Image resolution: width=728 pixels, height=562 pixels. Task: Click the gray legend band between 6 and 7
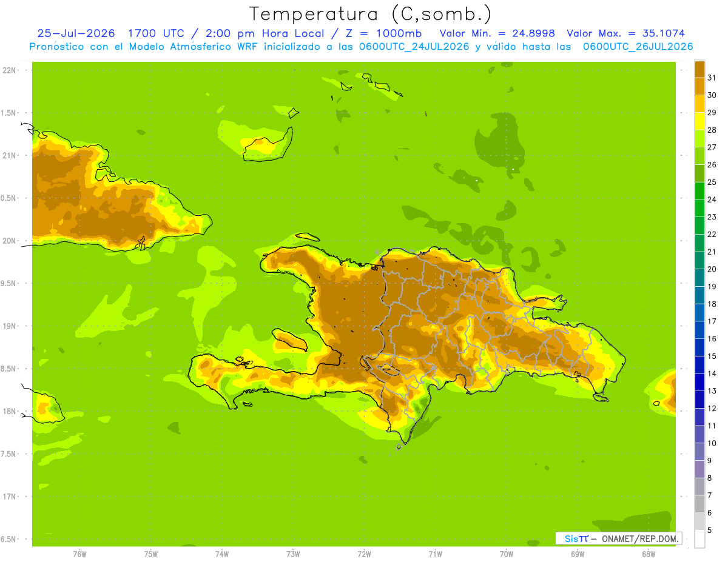point(699,504)
